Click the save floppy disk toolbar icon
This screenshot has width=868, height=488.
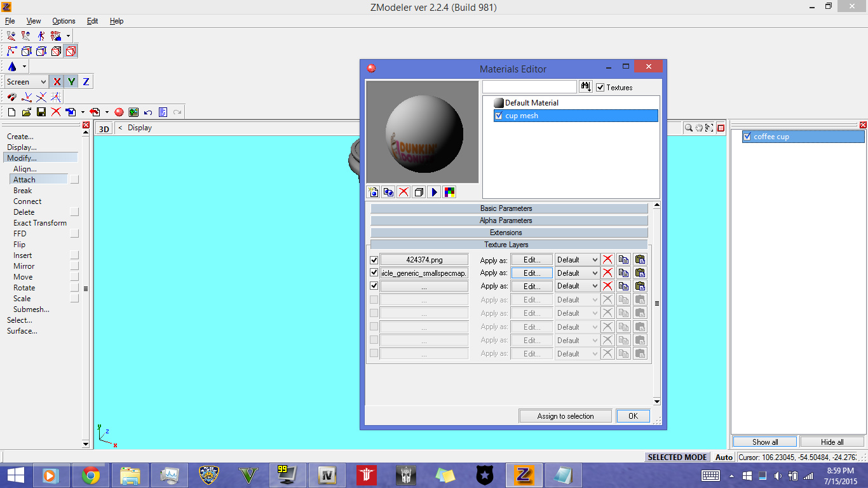[x=41, y=112]
